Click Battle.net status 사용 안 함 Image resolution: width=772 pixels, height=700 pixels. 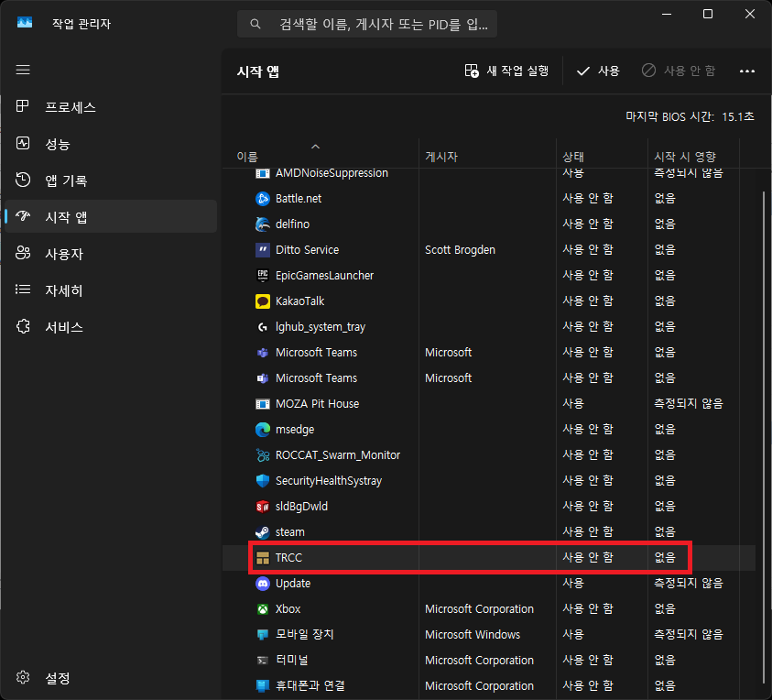click(588, 198)
